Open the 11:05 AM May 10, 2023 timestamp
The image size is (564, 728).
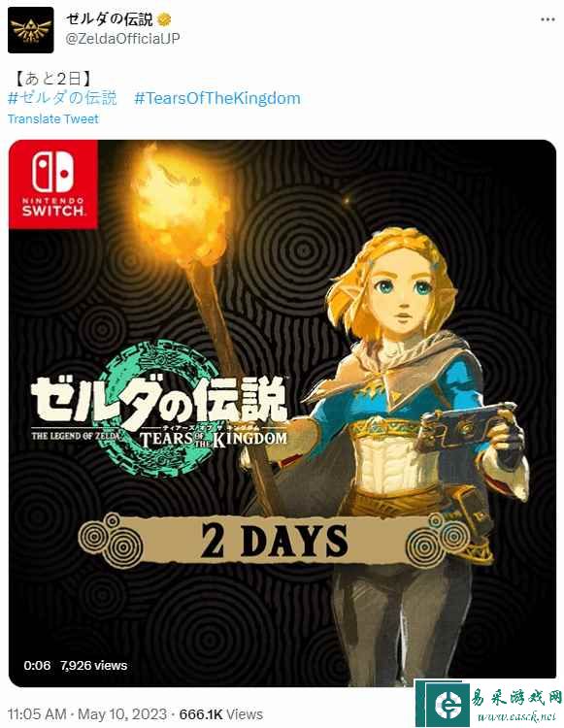[x=86, y=714]
